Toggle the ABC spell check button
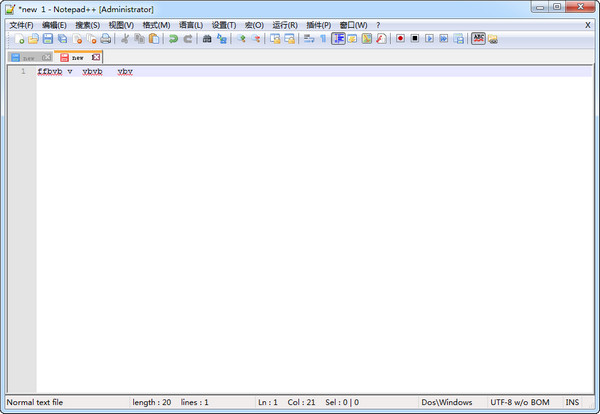Screen dimensions: 600x414 point(478,39)
